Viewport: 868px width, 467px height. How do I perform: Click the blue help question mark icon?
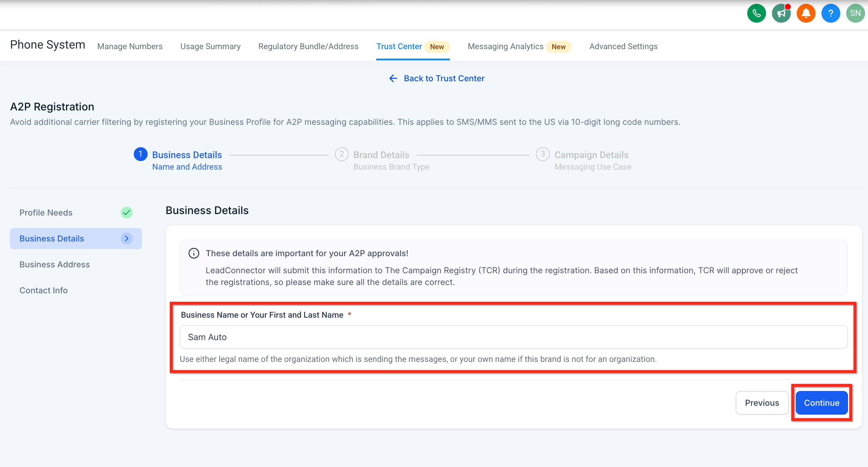[x=830, y=14]
